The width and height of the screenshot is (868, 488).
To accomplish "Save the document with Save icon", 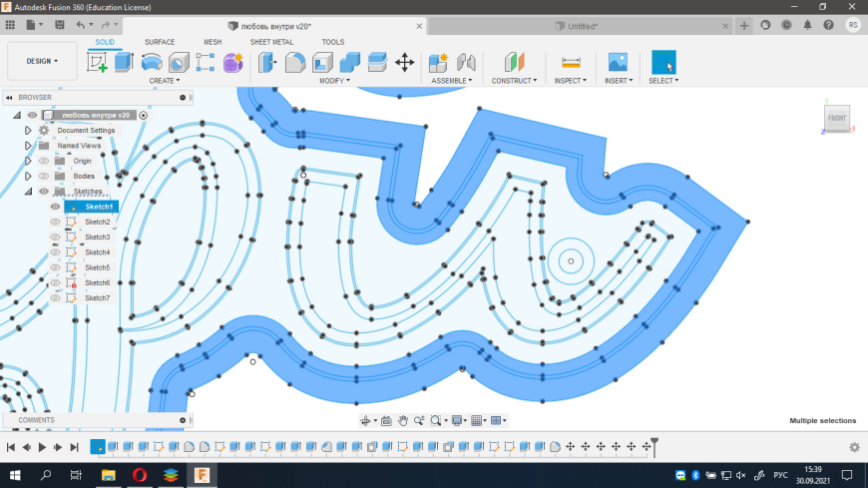I will pyautogui.click(x=59, y=25).
